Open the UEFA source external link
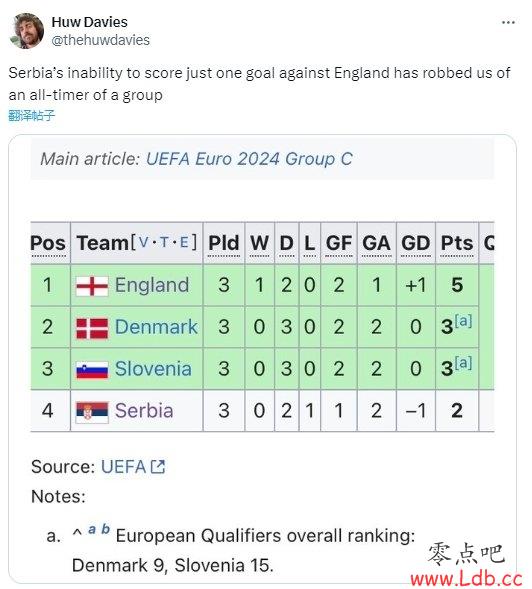Viewport: 532px width, 589px height. [123, 467]
